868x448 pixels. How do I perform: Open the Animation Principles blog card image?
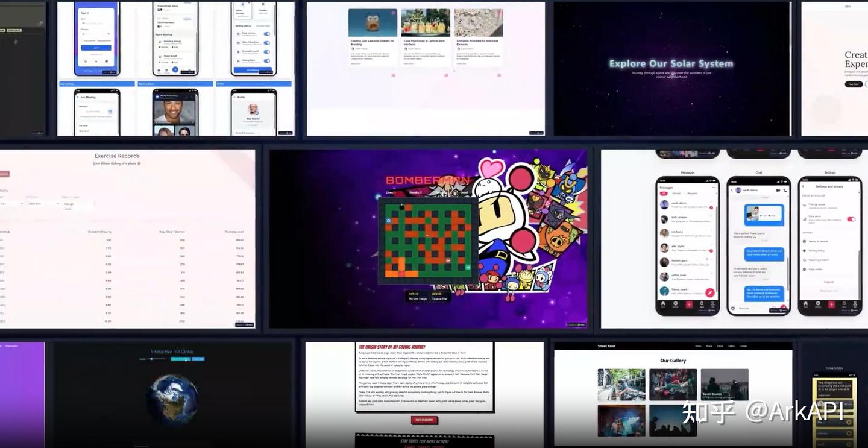pyautogui.click(x=479, y=23)
